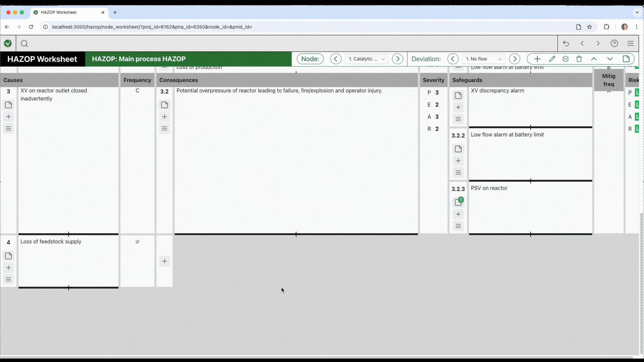Add consequence plus button for cause 4
Viewport: 644px width, 362px height.
(164, 261)
